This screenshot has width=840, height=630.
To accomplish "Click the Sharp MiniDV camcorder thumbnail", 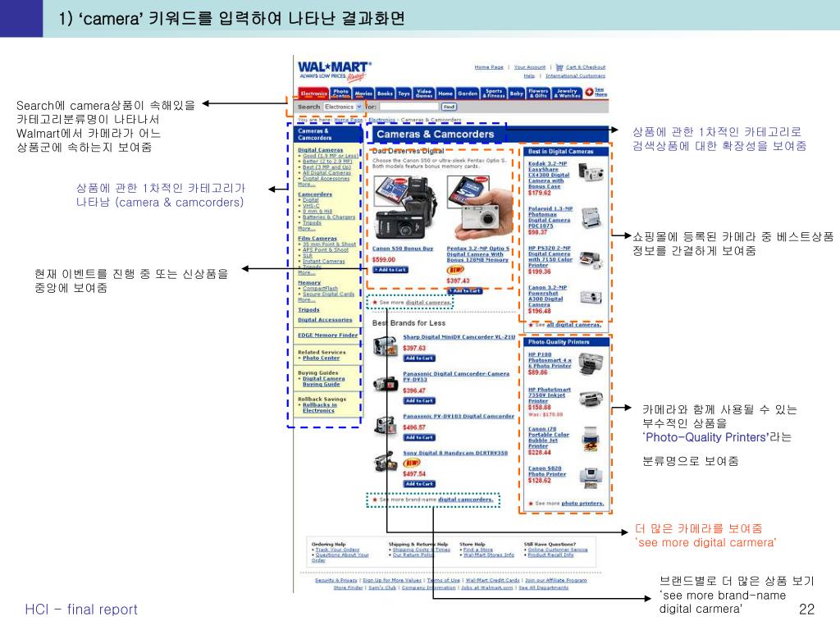I will pos(385,345).
